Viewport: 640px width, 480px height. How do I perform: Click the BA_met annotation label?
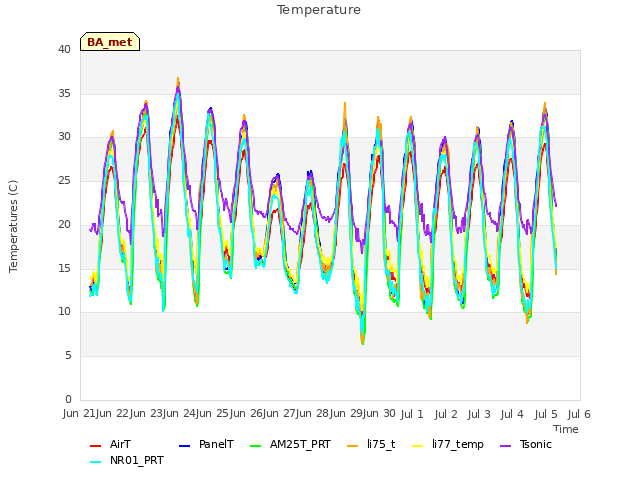[x=110, y=42]
